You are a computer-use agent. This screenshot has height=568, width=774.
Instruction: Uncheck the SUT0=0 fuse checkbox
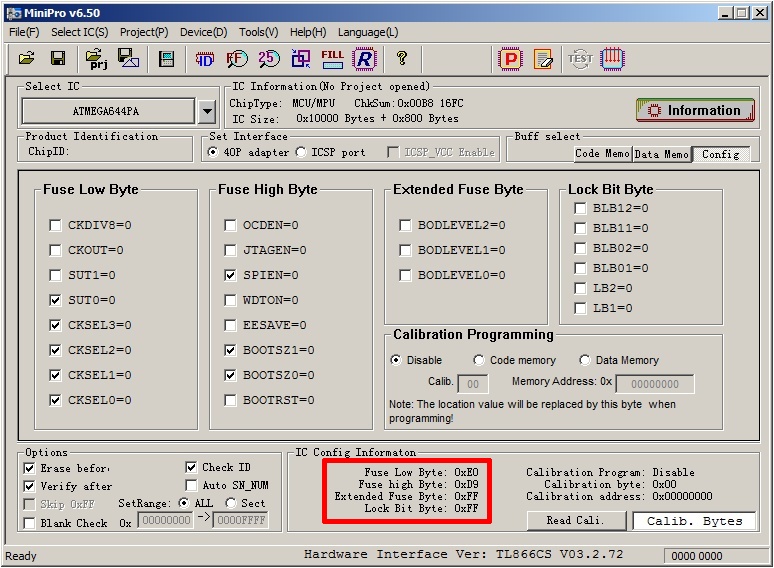[x=55, y=300]
